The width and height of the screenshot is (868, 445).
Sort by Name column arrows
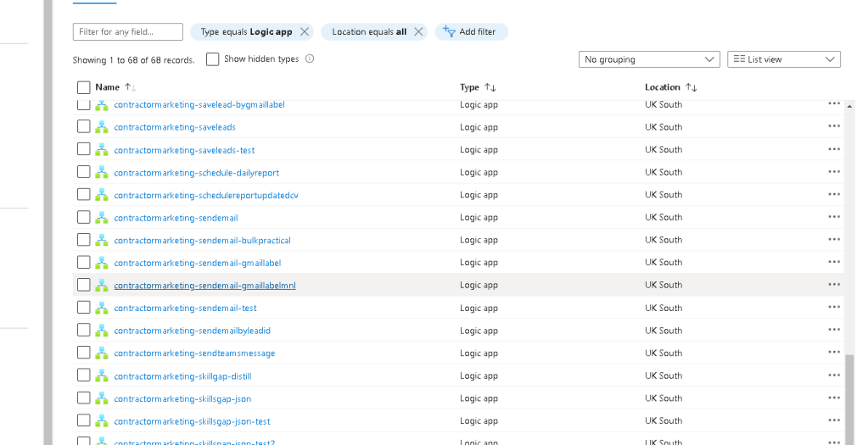[130, 87]
